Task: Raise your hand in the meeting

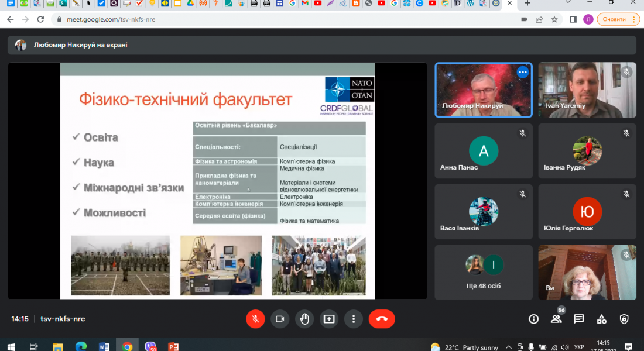Action: (304, 319)
